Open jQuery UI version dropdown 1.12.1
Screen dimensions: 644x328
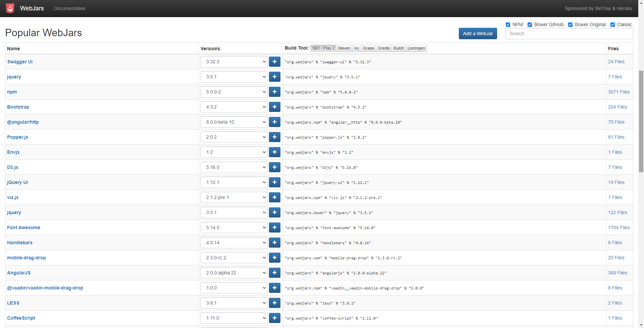(234, 182)
